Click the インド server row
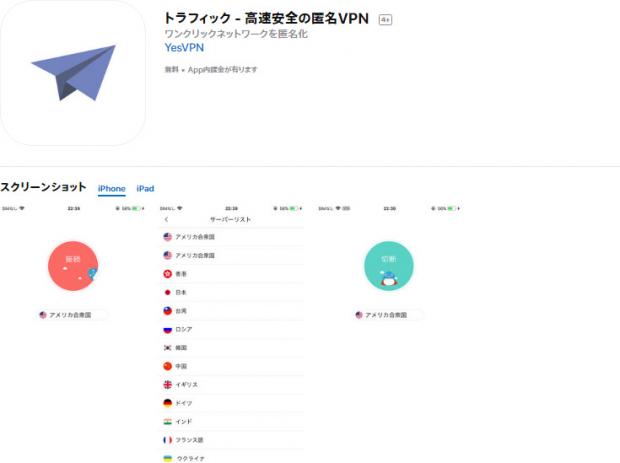Viewport: 620px width, 463px height. click(230, 422)
